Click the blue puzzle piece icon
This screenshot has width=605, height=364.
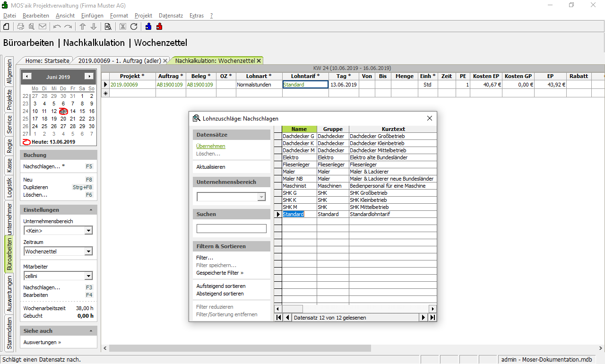(148, 26)
